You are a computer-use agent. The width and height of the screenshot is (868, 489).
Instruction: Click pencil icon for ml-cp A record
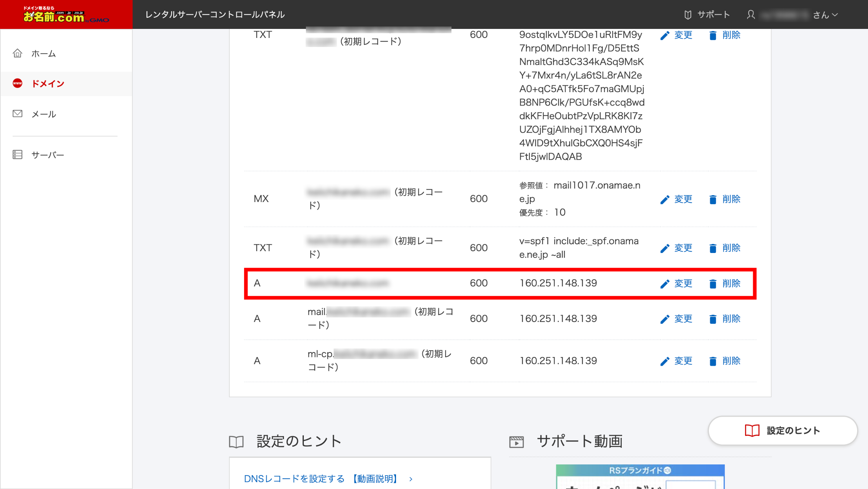(664, 361)
